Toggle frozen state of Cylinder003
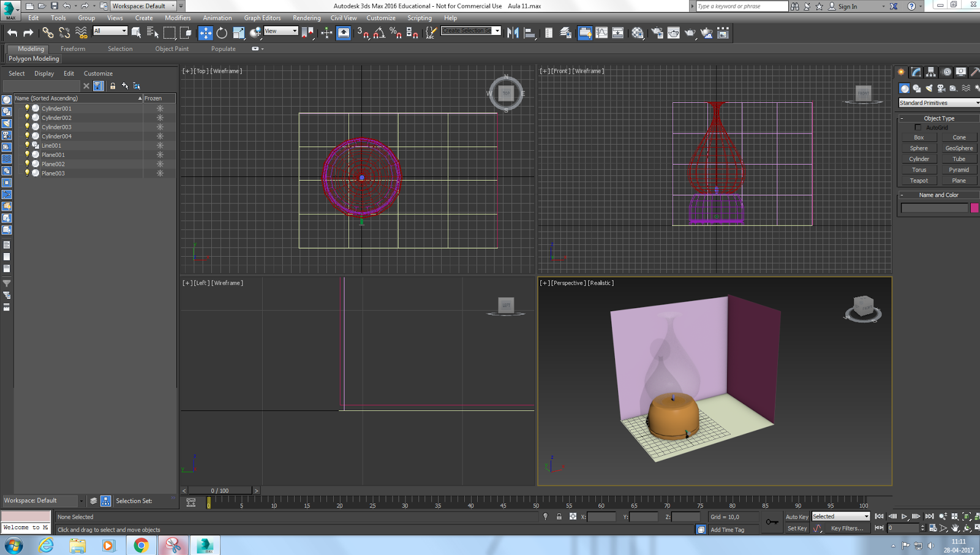Screen dimensions: 980x555 tap(160, 127)
